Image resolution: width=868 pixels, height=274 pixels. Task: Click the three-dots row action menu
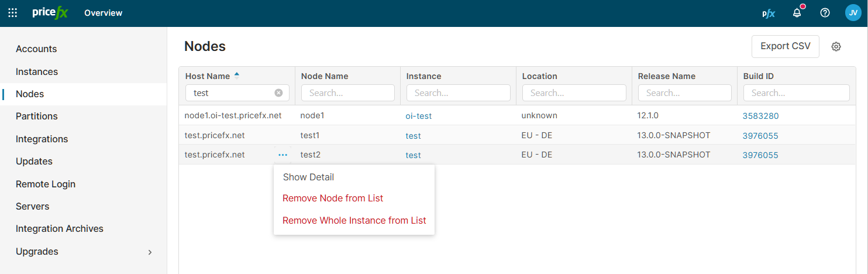pos(283,155)
